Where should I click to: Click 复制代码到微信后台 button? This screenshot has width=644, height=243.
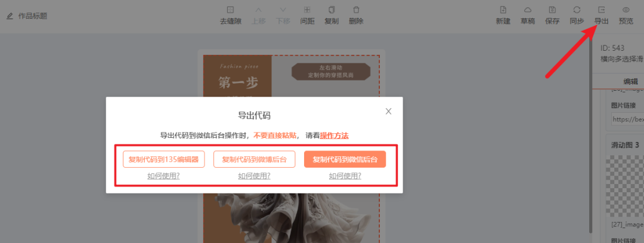(345, 159)
